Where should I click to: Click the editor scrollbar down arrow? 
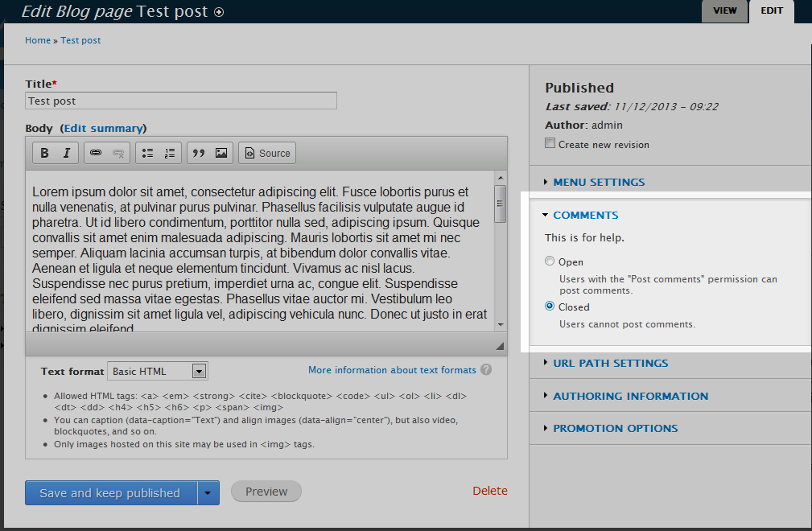point(501,324)
